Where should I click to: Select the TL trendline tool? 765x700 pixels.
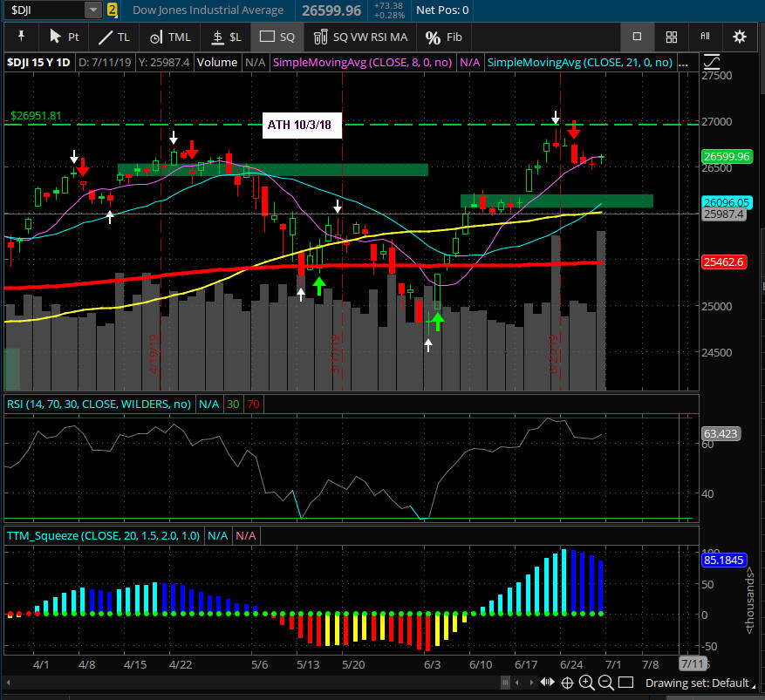pos(114,37)
